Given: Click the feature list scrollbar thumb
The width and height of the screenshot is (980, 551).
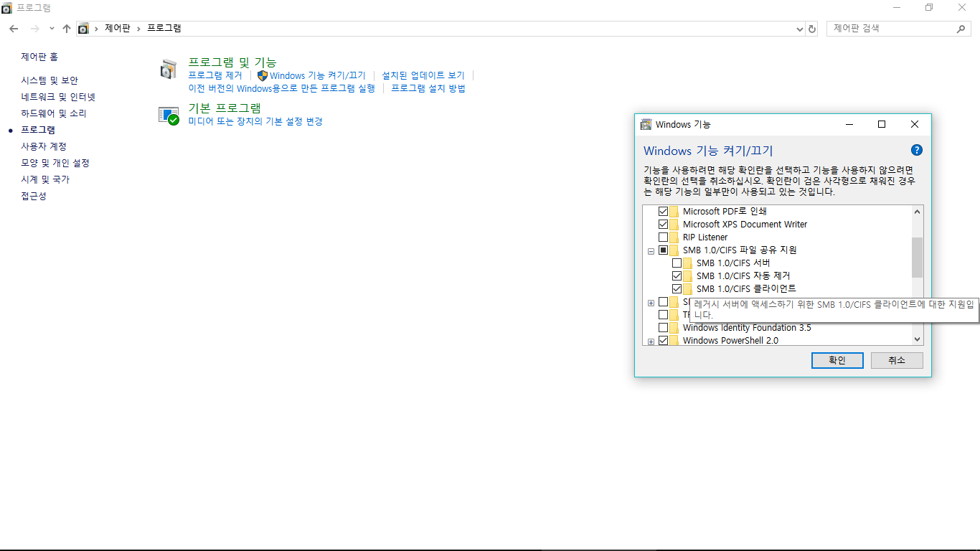Looking at the screenshot, I should click(917, 258).
